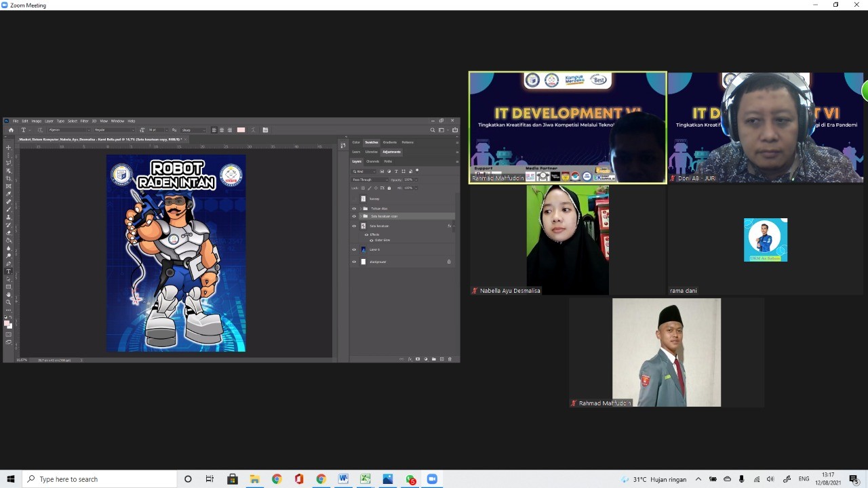Toggle Outer Glow effect visibility

coord(372,241)
